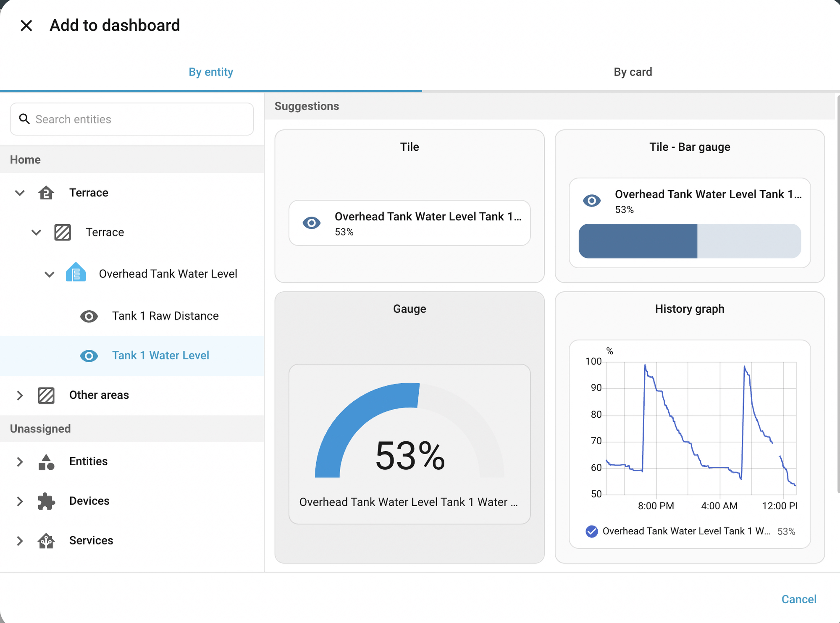
Task: Choose the Tile - Bar gauge suggestion
Action: point(690,206)
